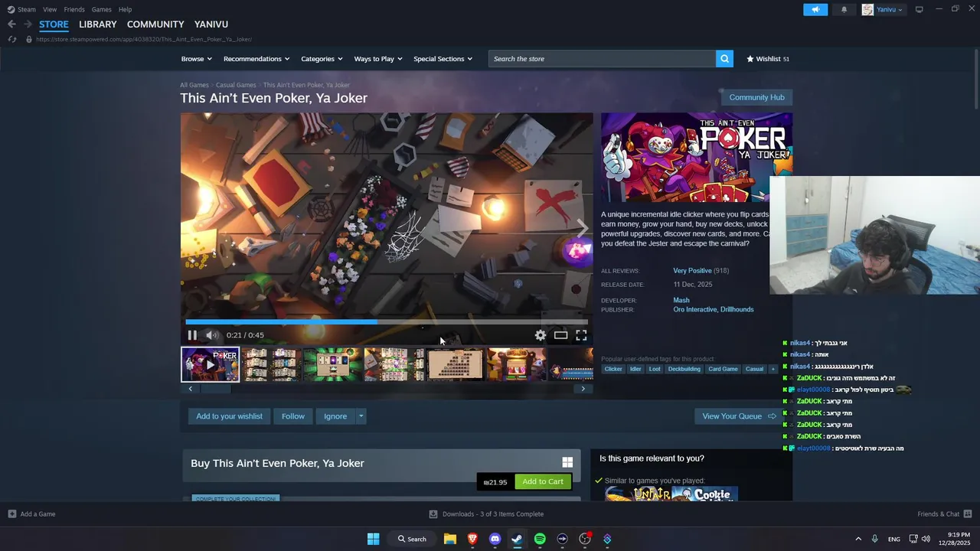This screenshot has height=551, width=980.
Task: Add the game to cart
Action: pyautogui.click(x=543, y=481)
